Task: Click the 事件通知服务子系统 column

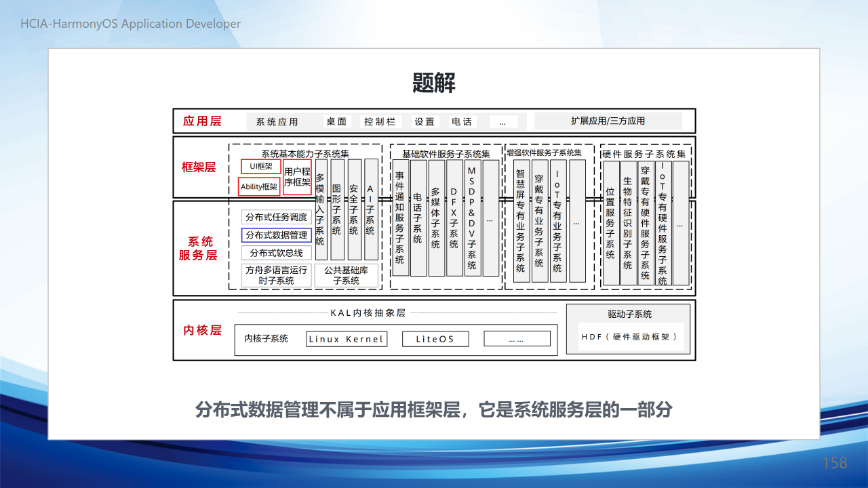Action: 400,218
